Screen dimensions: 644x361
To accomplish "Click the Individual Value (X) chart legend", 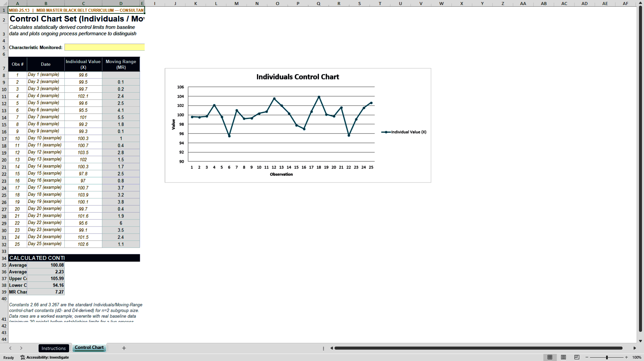I will click(404, 132).
